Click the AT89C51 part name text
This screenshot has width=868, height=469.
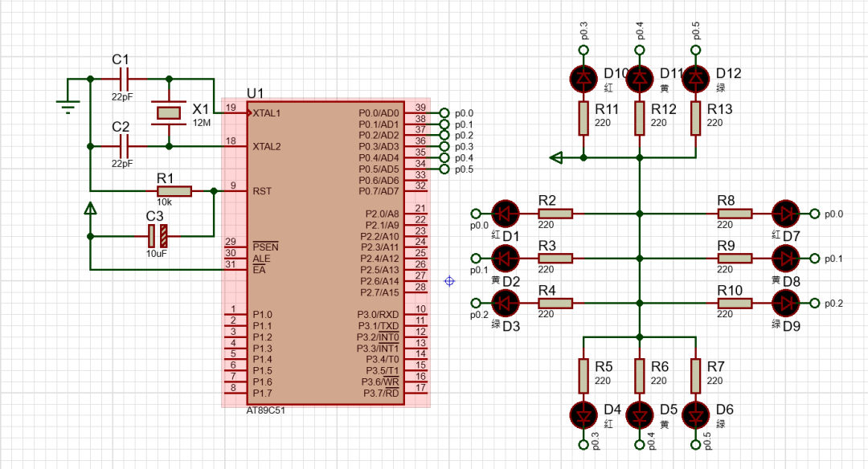[x=266, y=410]
